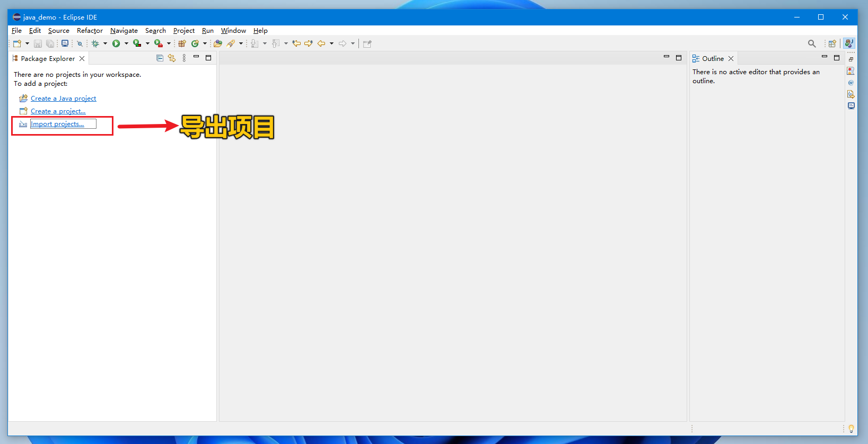Expand the New Java Class dropdown
Viewport: 868px width, 444px height.
[205, 43]
